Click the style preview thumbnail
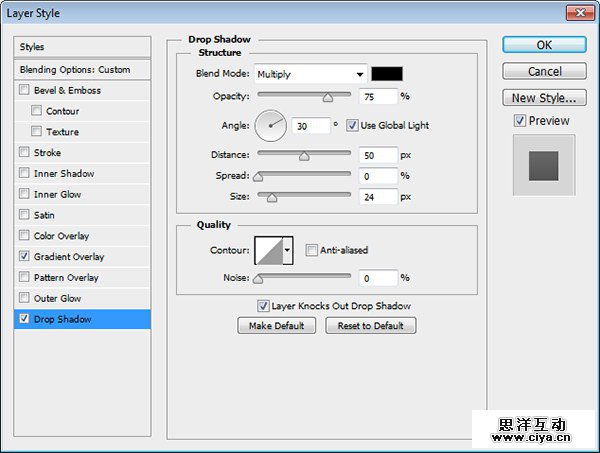Screen dimensions: 600x453 coord(543,164)
